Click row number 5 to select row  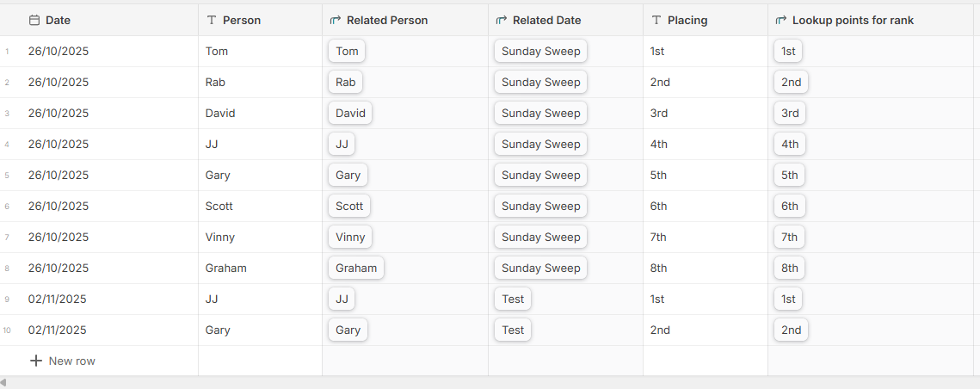pyautogui.click(x=7, y=176)
